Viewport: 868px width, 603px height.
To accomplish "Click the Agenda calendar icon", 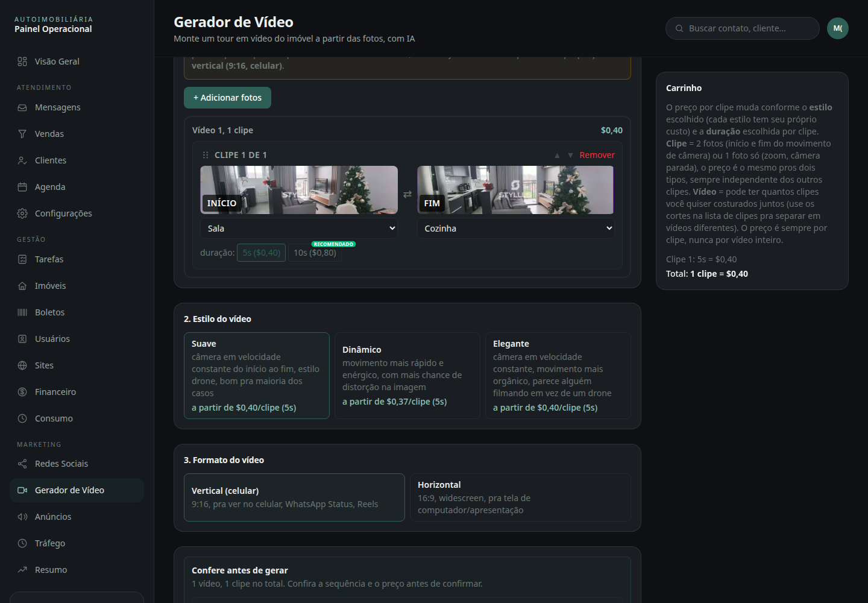I will click(22, 187).
